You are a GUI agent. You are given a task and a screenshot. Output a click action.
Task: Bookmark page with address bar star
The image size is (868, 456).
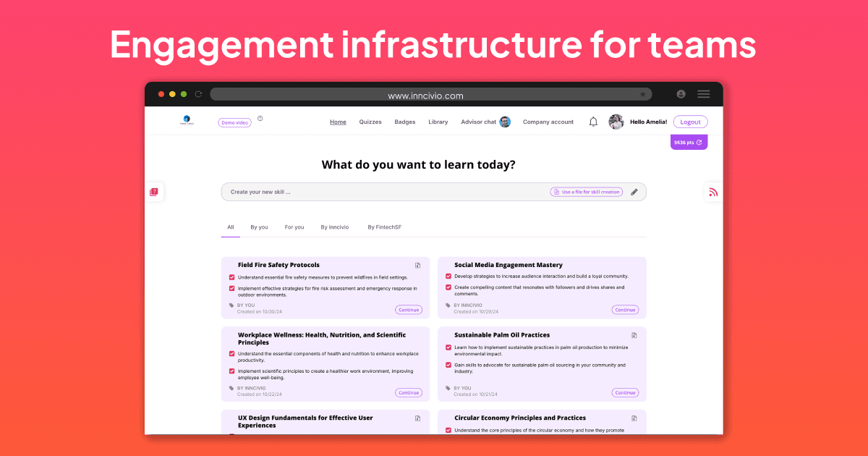[x=643, y=94]
